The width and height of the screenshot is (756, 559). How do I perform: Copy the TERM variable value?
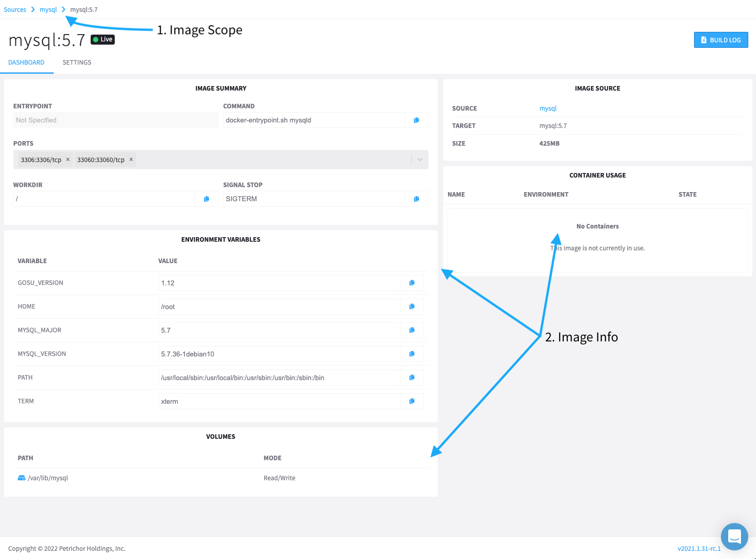[412, 401]
